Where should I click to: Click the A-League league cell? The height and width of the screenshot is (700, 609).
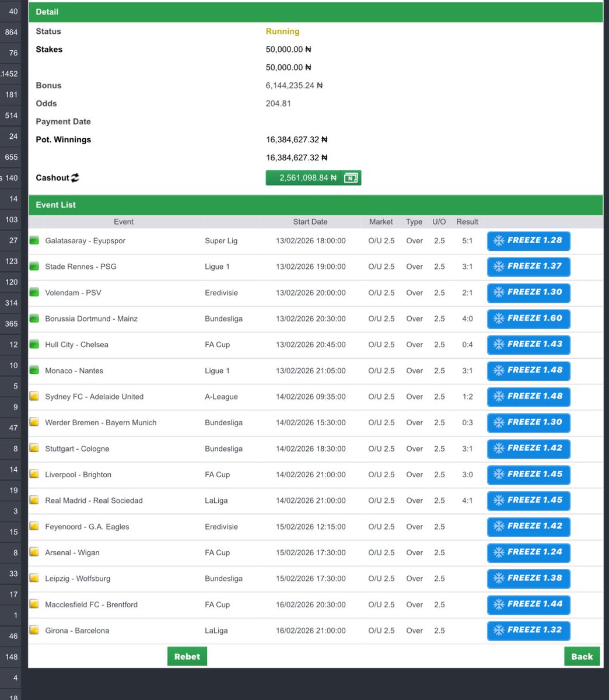tap(222, 397)
